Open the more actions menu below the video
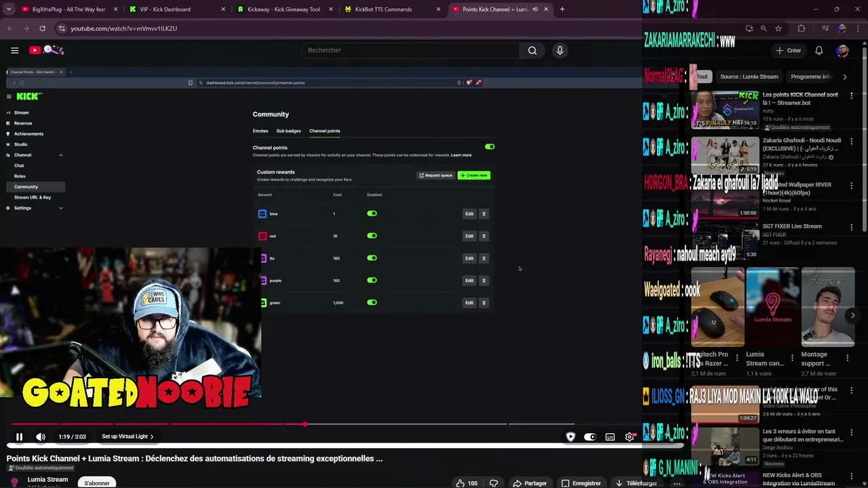Viewport: 868px width, 488px height. pyautogui.click(x=676, y=483)
